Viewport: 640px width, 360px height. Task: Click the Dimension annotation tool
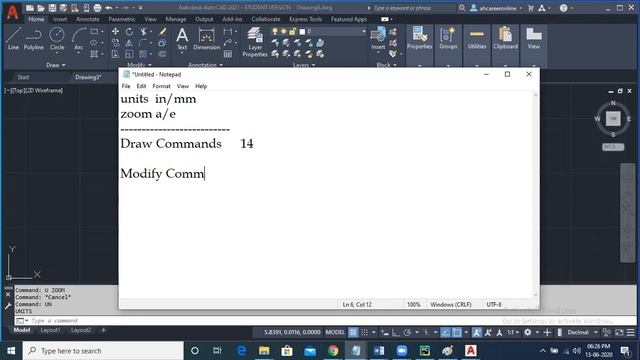pyautogui.click(x=207, y=39)
